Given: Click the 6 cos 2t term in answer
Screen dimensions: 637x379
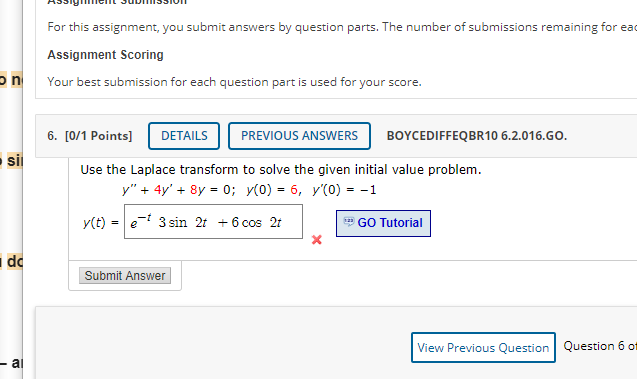Looking at the screenshot, I should coord(256,222).
